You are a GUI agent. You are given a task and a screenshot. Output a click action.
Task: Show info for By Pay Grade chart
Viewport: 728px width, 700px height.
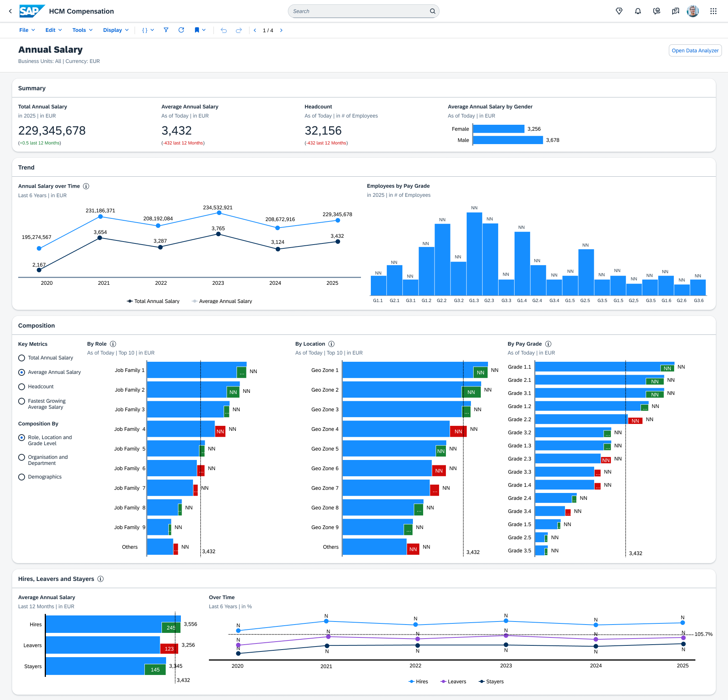[x=548, y=344]
